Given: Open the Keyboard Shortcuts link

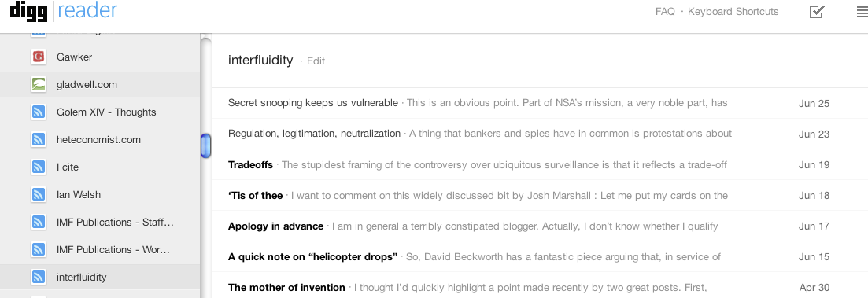Looking at the screenshot, I should pyautogui.click(x=733, y=12).
